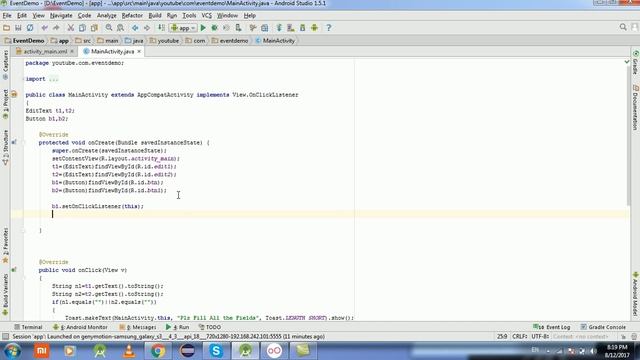Viewport: 640px width, 360px height.
Task: Click the navigate Back arrow icon
Action: pos(135,28)
